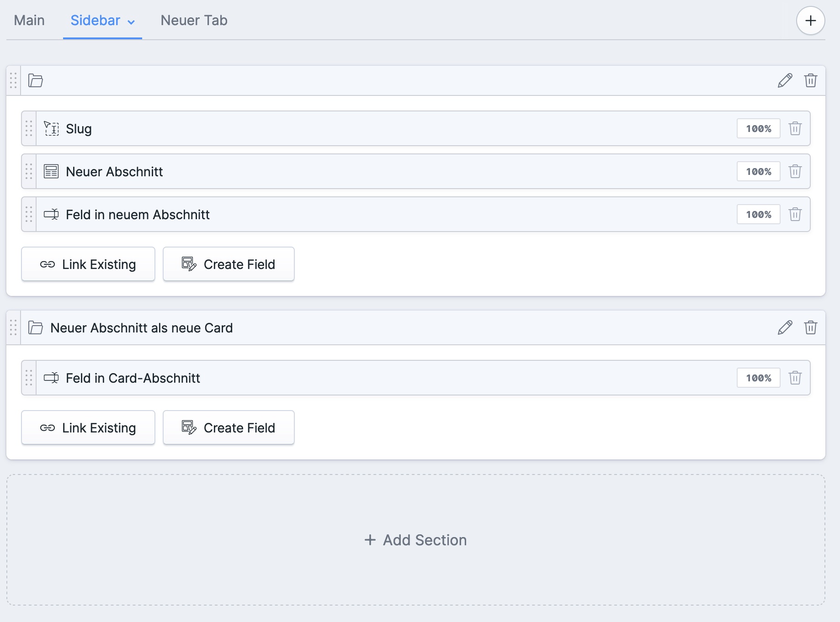Delete the Feld in Card-Abschnitt field
The image size is (840, 622).
coord(795,378)
